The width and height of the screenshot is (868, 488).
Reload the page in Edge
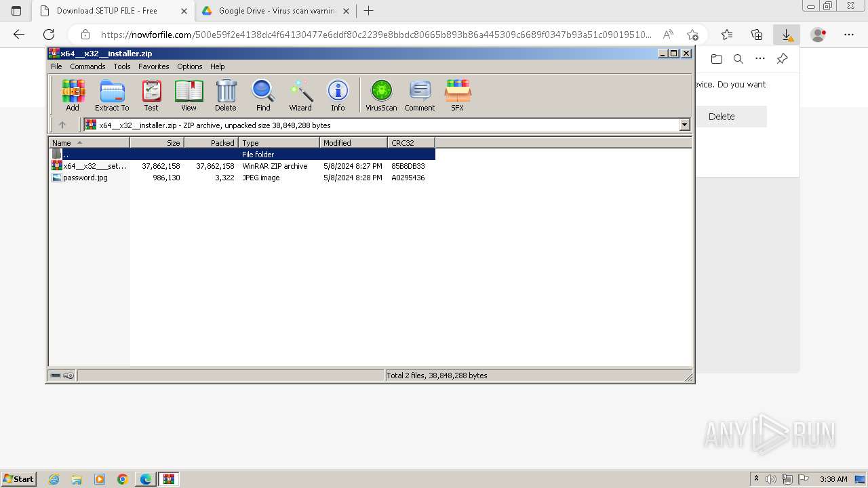point(49,35)
